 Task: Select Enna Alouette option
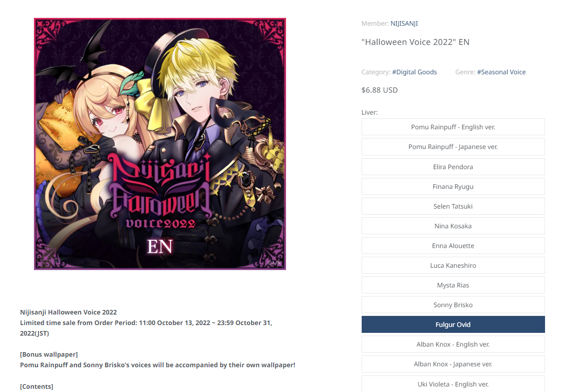tap(453, 246)
